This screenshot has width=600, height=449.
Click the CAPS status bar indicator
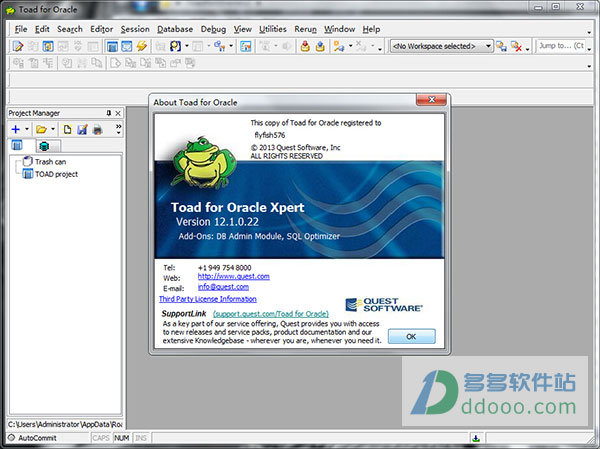[101, 438]
